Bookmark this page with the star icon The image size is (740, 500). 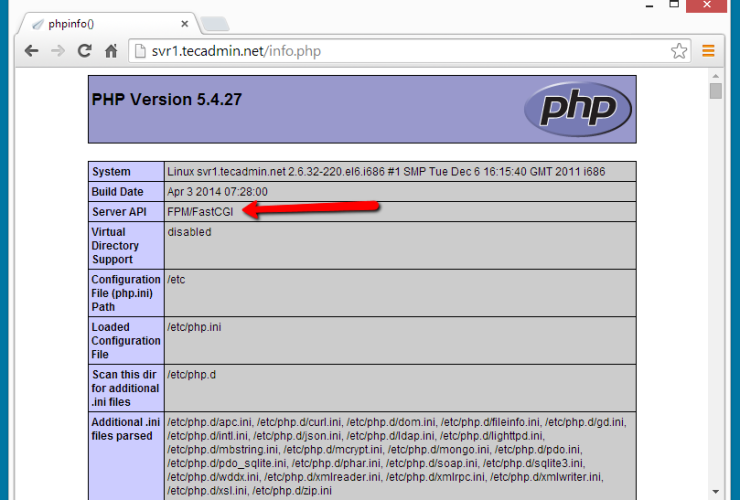678,51
